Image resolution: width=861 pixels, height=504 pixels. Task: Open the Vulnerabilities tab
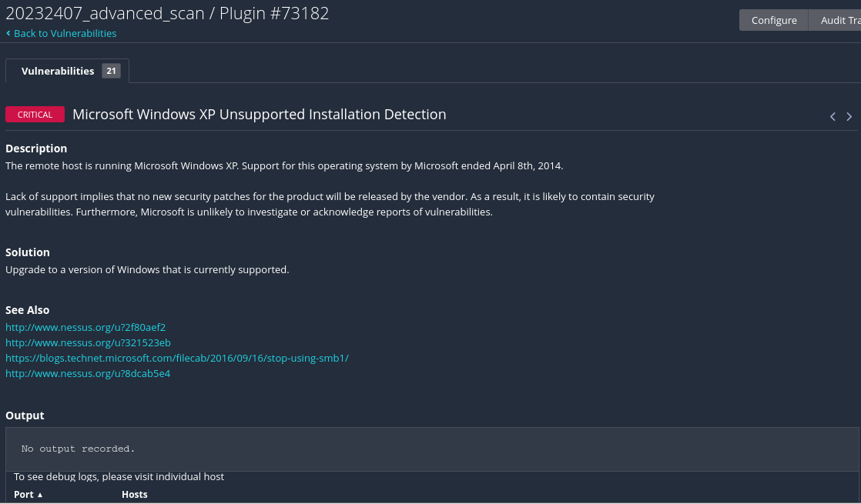click(x=58, y=71)
